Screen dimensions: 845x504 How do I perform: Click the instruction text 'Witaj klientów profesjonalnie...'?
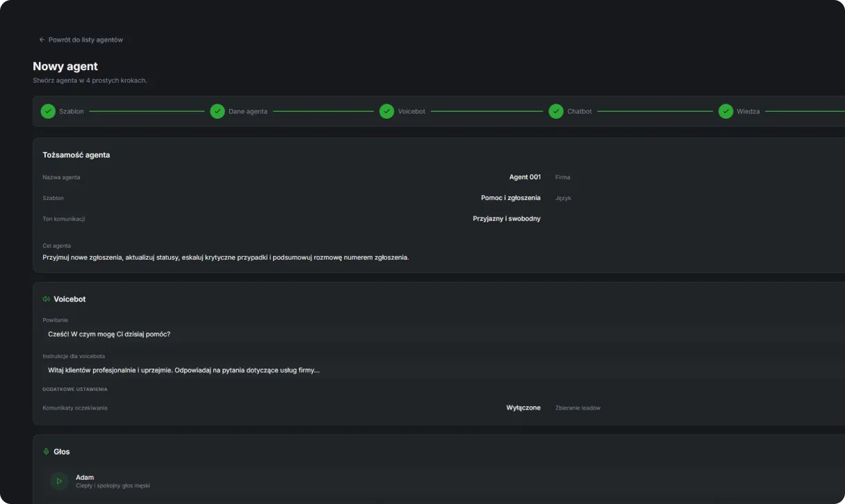[x=184, y=370]
